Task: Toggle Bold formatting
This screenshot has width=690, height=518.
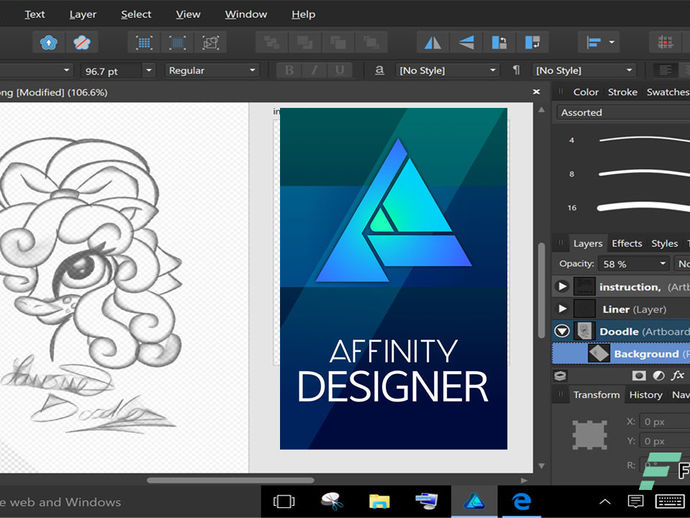Action: (x=289, y=70)
